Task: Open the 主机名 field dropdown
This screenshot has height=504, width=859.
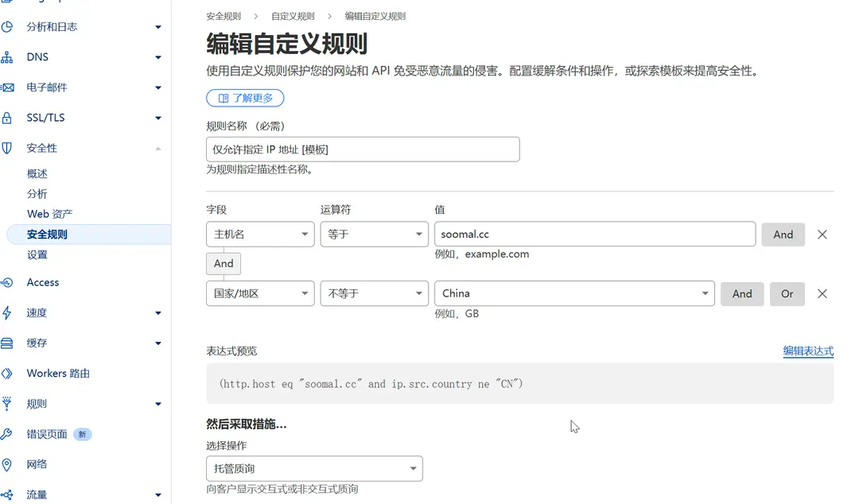Action: coord(260,234)
